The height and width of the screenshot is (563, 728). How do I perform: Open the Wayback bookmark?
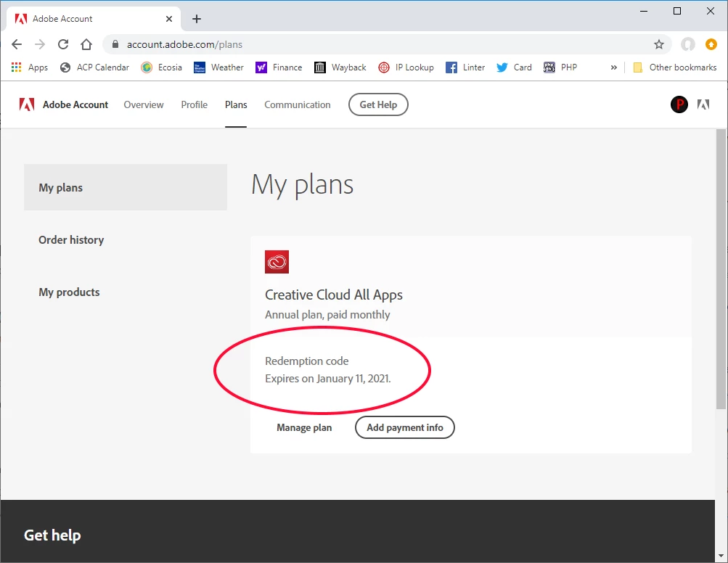tap(340, 67)
